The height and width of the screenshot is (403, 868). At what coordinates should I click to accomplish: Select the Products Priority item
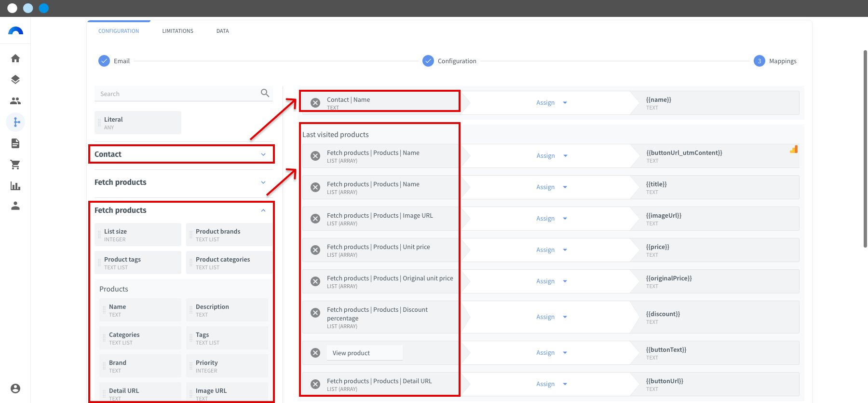[x=227, y=366]
